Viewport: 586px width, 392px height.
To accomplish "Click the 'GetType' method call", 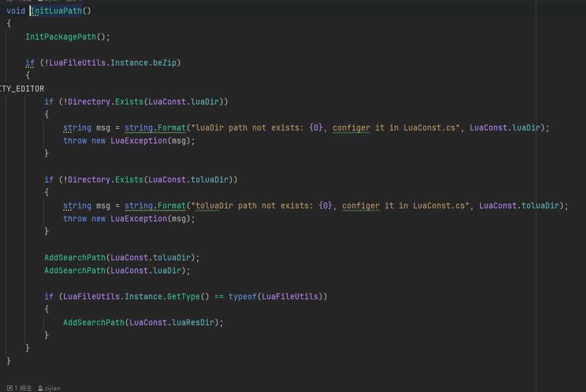I will pos(184,297).
